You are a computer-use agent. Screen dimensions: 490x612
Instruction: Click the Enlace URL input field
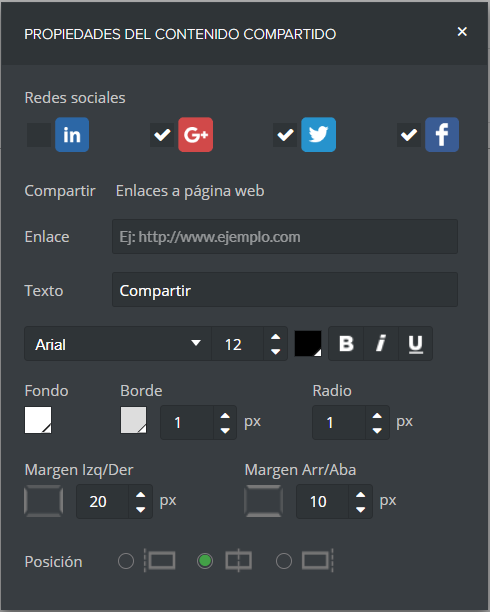pyautogui.click(x=285, y=237)
